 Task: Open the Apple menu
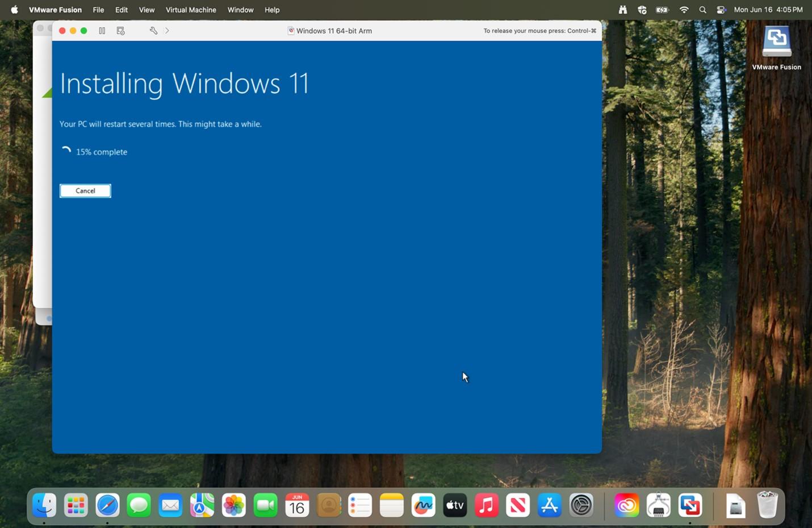tap(14, 10)
